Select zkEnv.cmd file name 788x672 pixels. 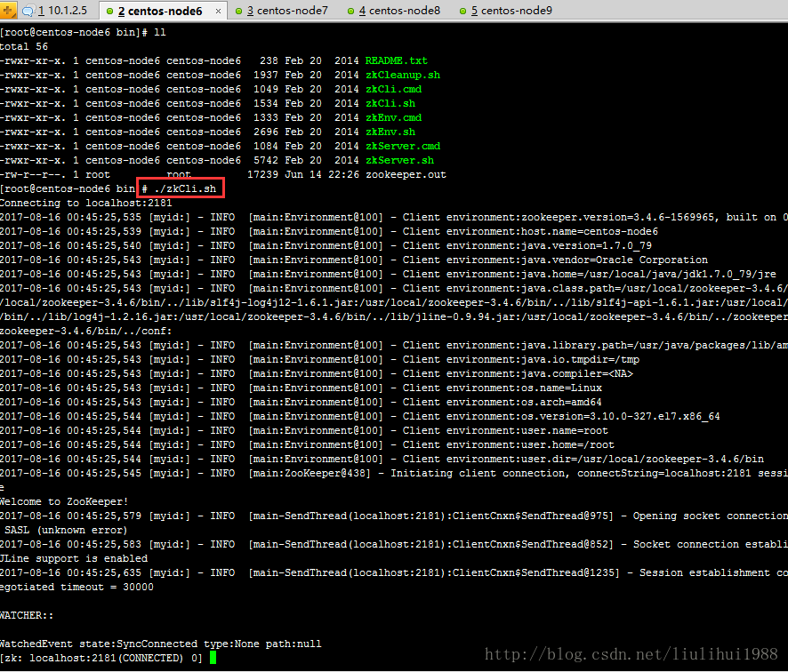393,117
